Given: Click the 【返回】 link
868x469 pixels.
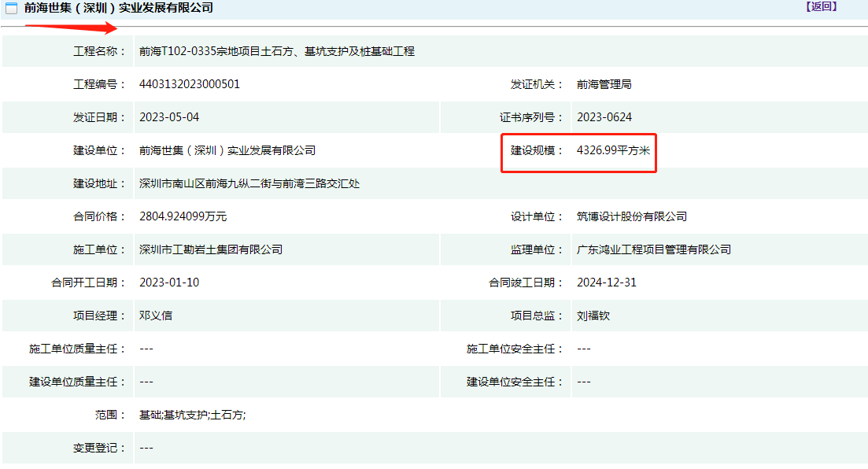Looking at the screenshot, I should 821,7.
